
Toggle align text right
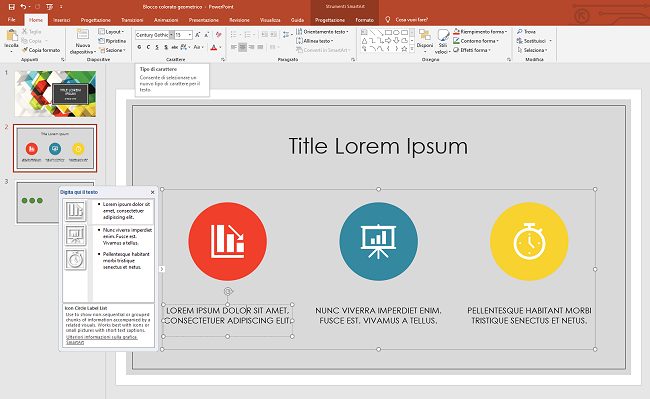click(251, 47)
